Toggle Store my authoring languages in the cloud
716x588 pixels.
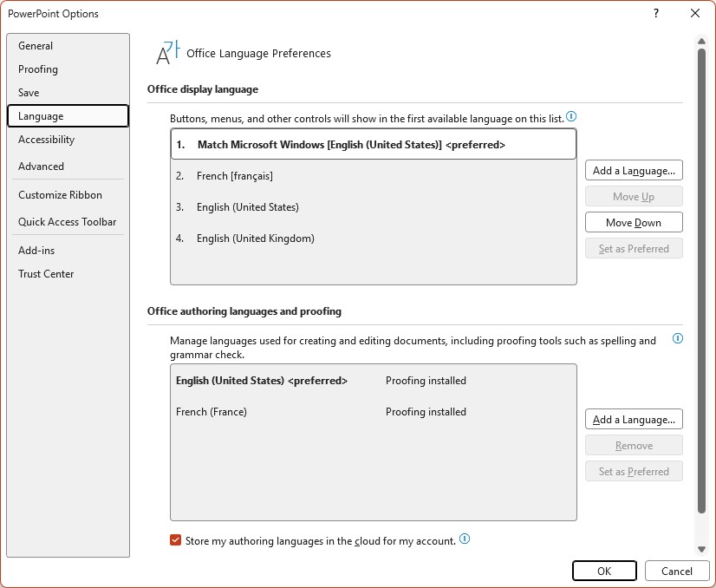(175, 540)
